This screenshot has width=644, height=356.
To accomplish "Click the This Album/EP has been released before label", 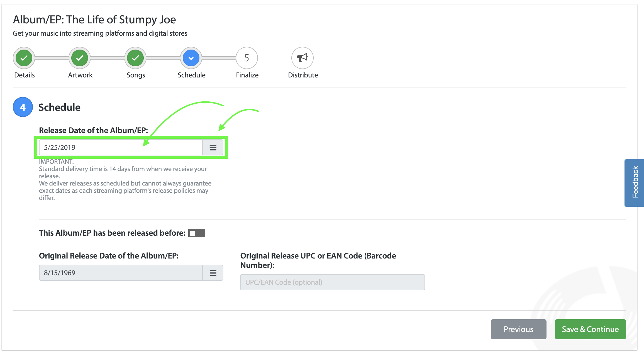I will (112, 233).
